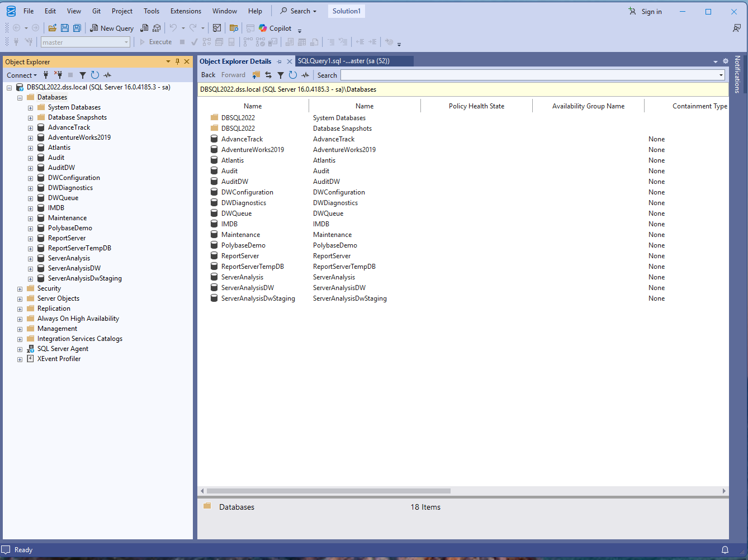Collapse the Databases node
This screenshot has height=560, width=748.
coord(20,97)
